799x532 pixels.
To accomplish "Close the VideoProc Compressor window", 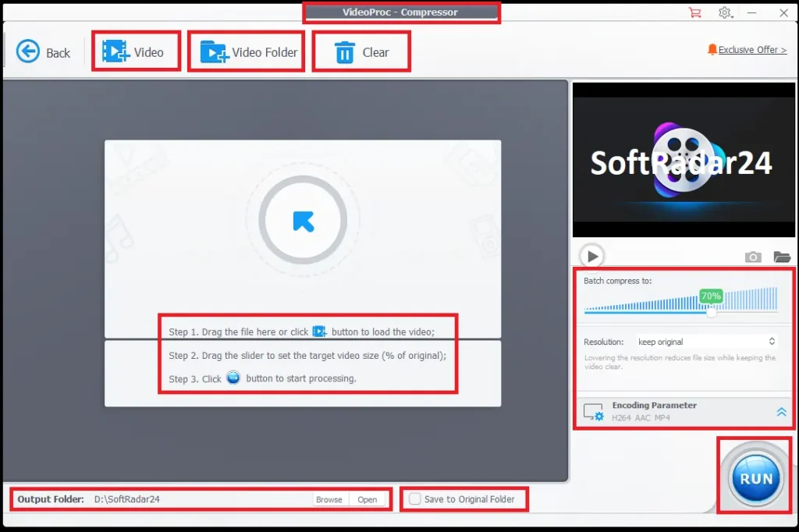I will coord(783,12).
